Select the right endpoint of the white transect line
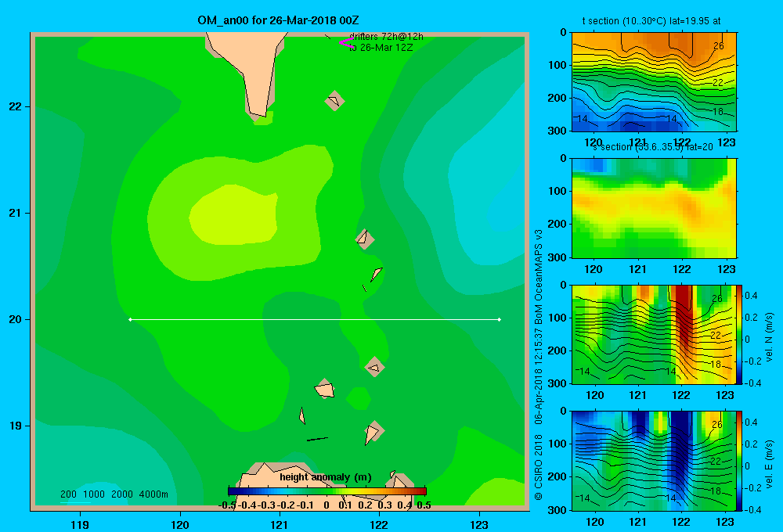The width and height of the screenshot is (783, 532). 500,319
